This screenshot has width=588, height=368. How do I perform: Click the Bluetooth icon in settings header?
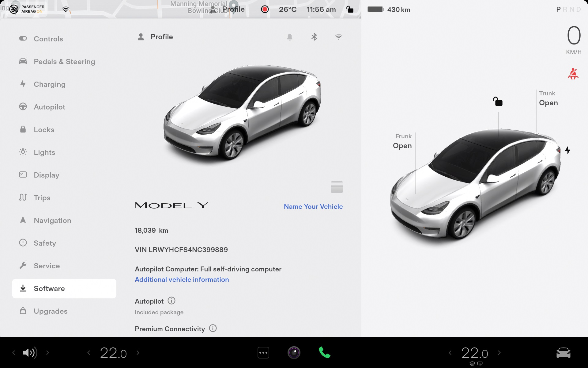pyautogui.click(x=314, y=37)
